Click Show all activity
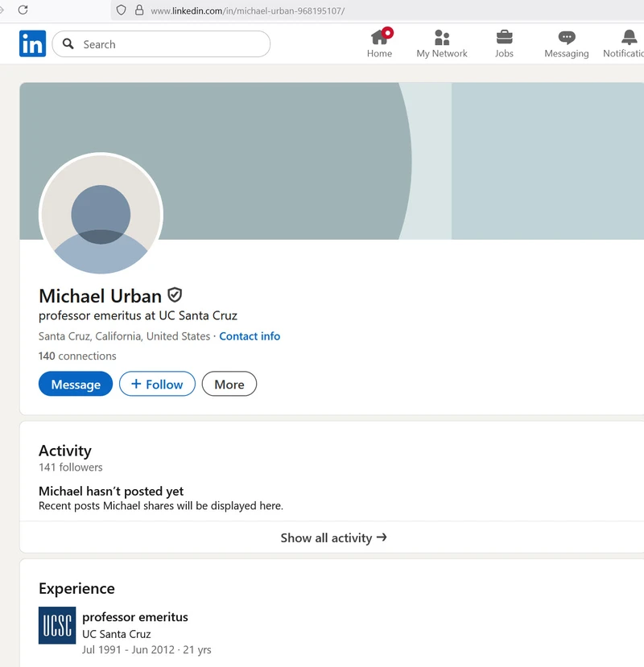The image size is (644, 667). tap(333, 537)
